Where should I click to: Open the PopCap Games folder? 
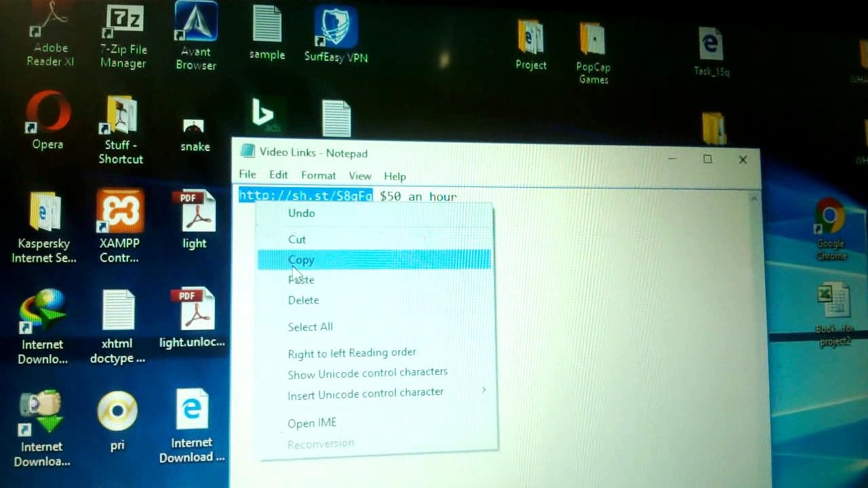click(x=593, y=53)
